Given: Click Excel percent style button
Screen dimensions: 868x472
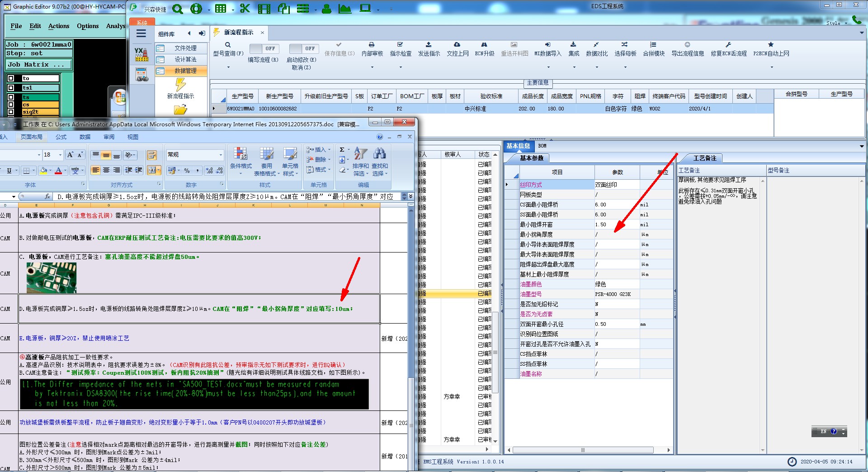Looking at the screenshot, I should pyautogui.click(x=187, y=171).
